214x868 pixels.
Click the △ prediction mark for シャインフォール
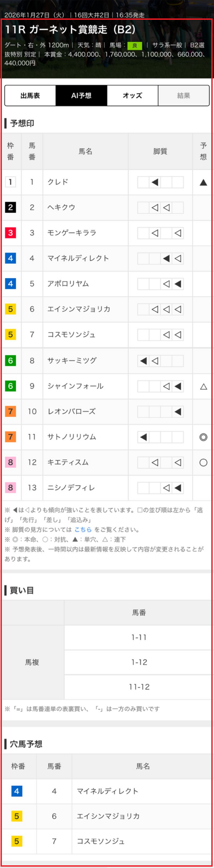point(203,386)
